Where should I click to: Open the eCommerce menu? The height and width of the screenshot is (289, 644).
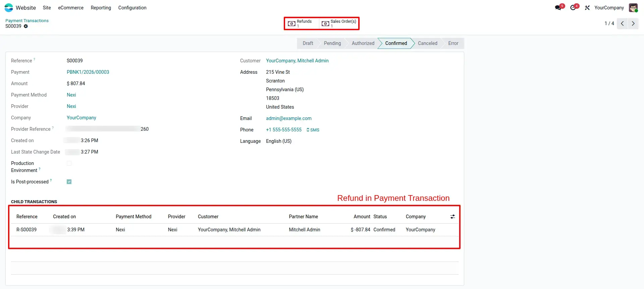point(71,8)
